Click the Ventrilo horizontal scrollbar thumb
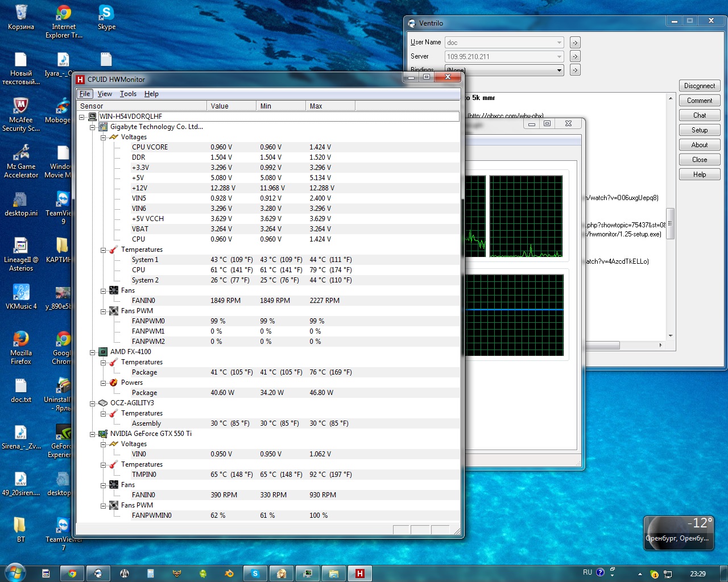 pos(603,345)
